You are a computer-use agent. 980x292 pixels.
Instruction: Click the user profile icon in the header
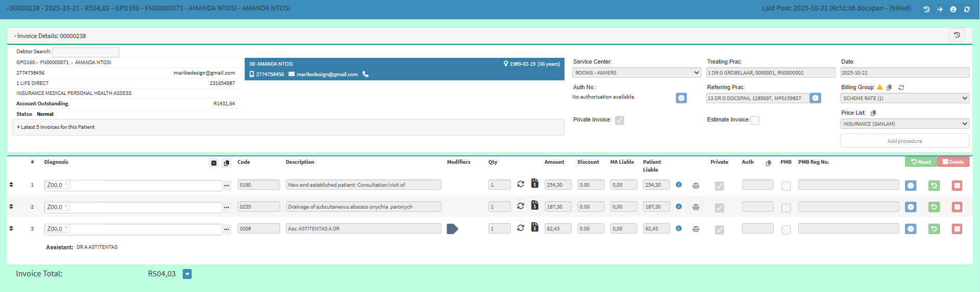click(x=953, y=9)
